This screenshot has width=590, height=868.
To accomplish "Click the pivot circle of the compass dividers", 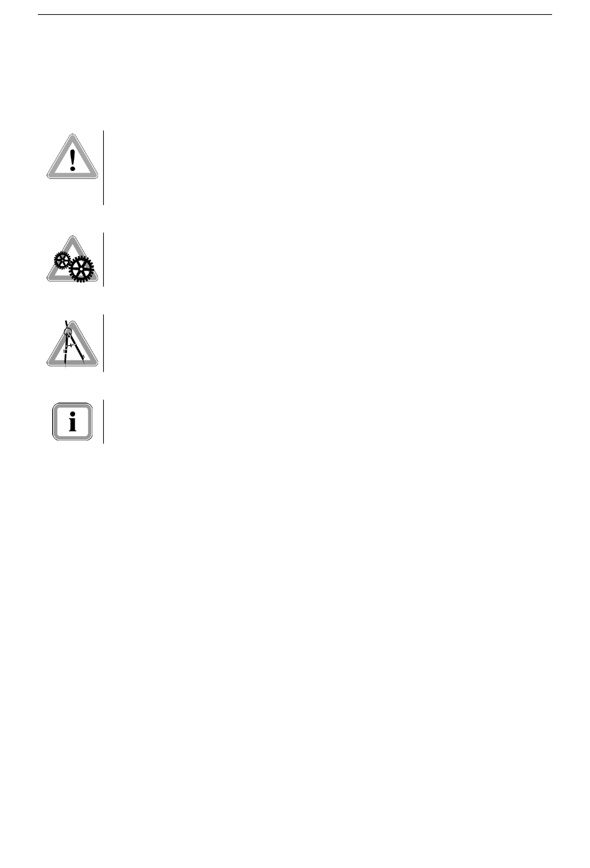I will click(x=68, y=331).
